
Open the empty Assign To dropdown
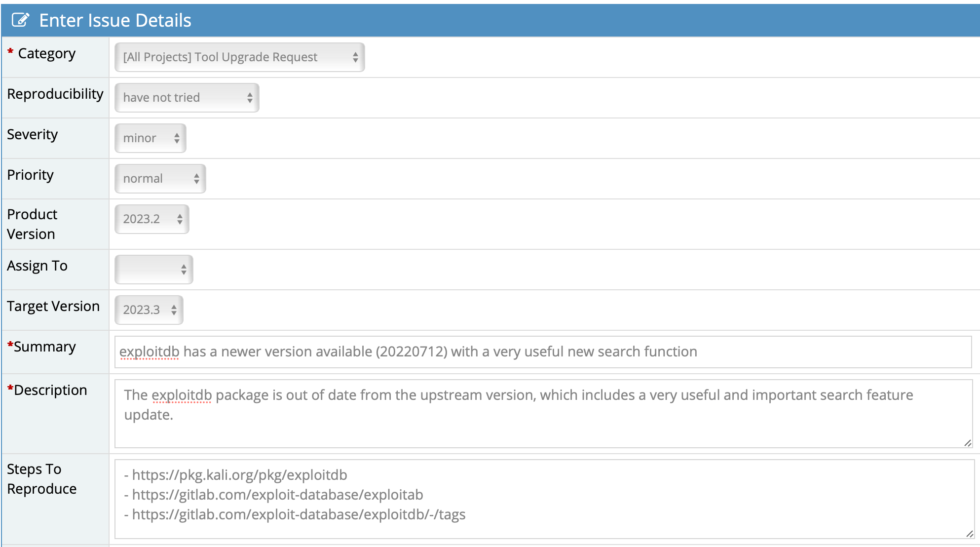coord(153,270)
